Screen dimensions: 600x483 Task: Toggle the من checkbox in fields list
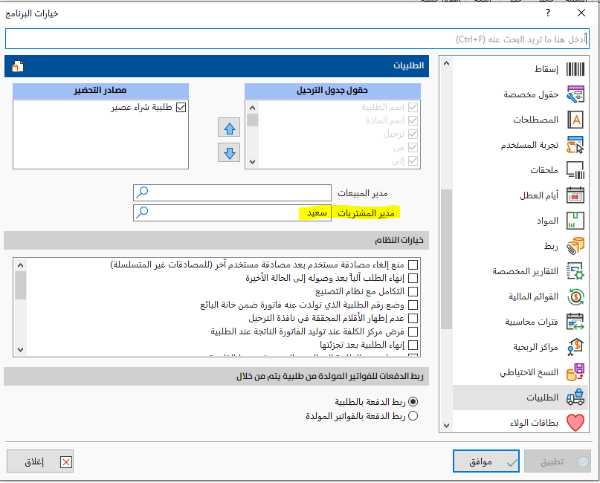click(x=412, y=147)
